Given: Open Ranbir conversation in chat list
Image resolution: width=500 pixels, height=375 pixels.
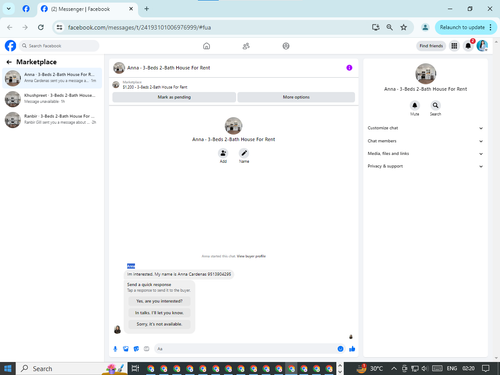Looking at the screenshot, I should click(52, 120).
